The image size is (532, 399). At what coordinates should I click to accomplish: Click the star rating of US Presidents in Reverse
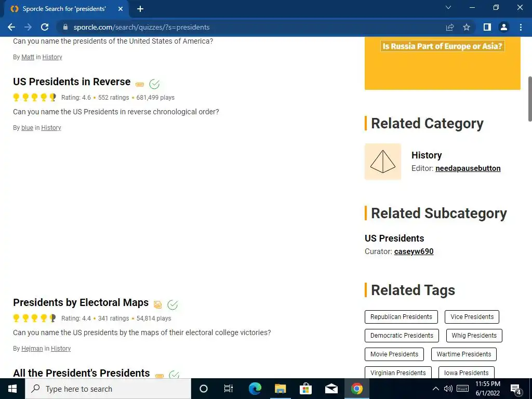click(34, 97)
